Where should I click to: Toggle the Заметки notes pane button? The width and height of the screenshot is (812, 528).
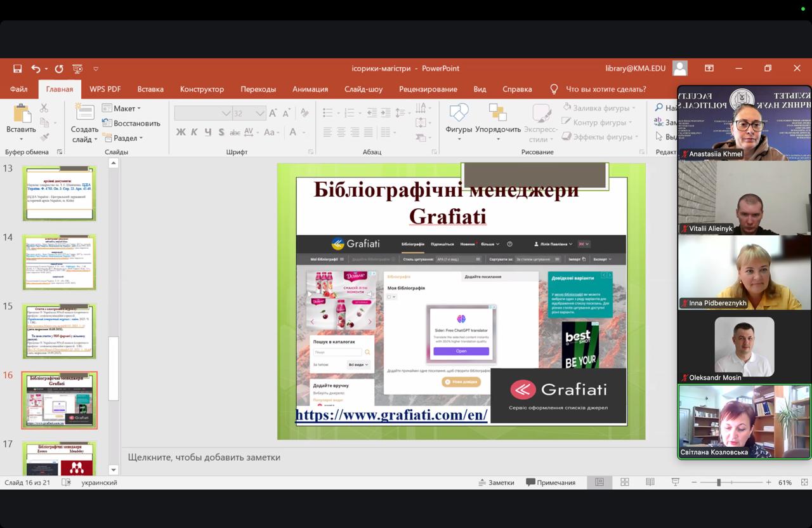(x=496, y=482)
